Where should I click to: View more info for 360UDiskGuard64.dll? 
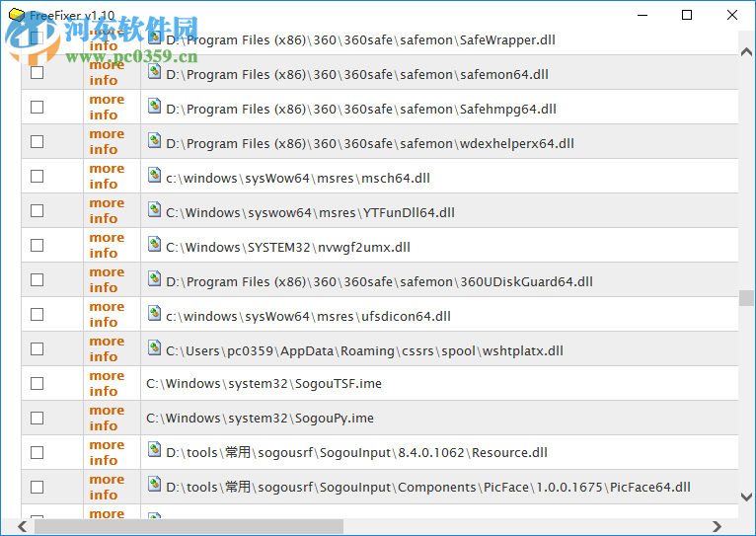[x=107, y=280]
